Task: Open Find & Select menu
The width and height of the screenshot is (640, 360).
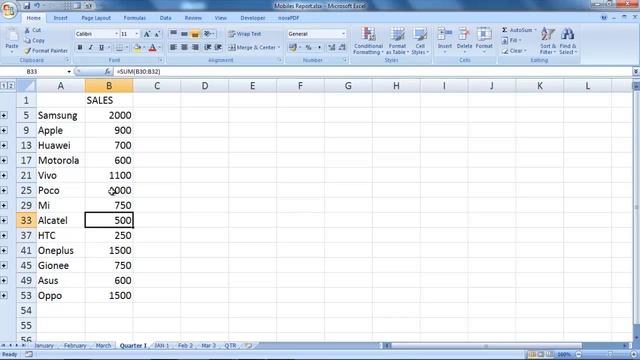Action: tap(568, 41)
